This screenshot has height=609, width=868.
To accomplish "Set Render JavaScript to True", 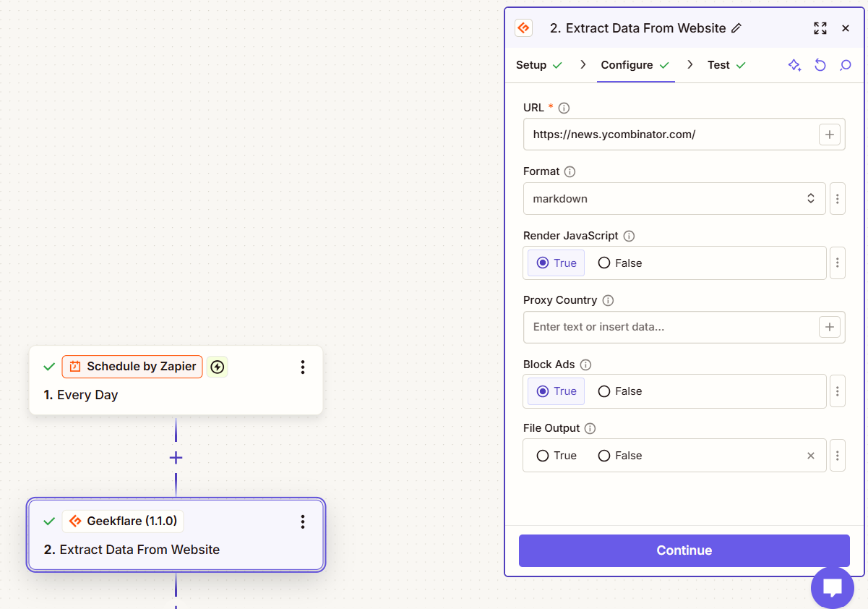I will point(557,263).
